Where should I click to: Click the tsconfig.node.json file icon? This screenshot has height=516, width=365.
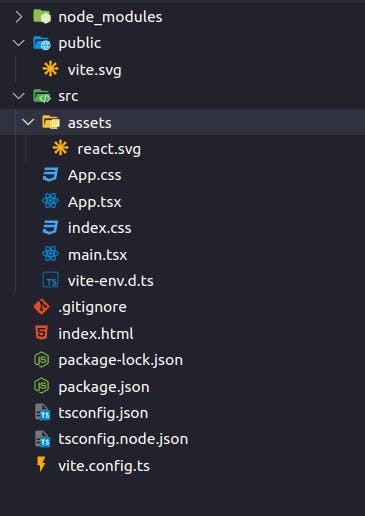pos(43,439)
